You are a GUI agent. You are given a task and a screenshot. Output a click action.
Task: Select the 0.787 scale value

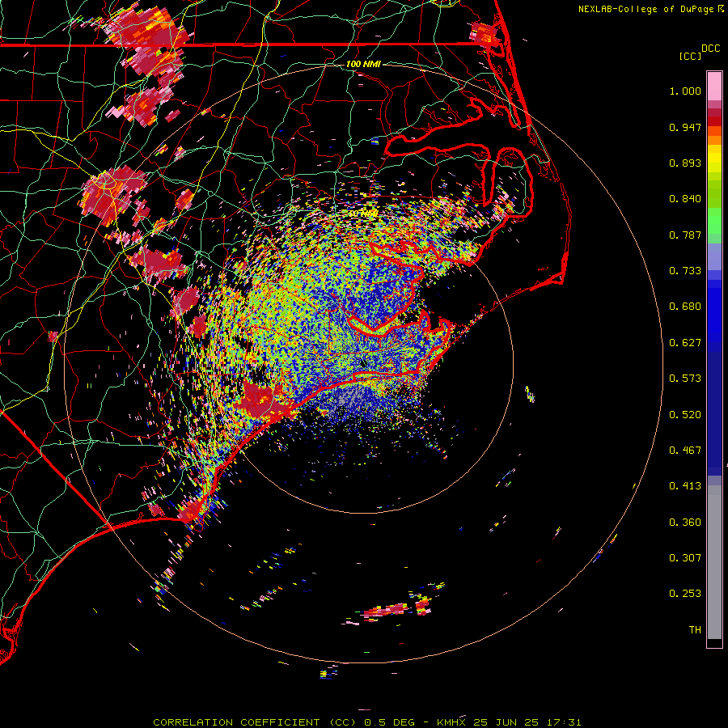pos(685,235)
